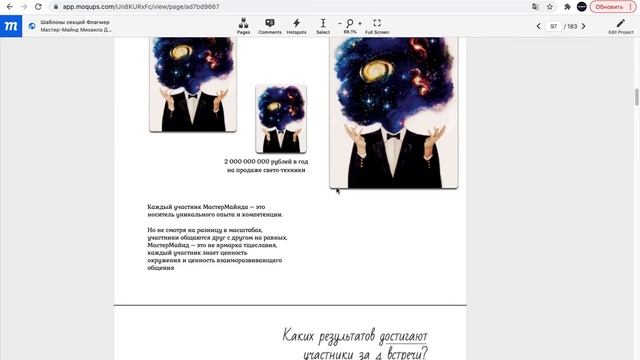This screenshot has height=360, width=640.
Task: Click the zoom magnifier percentage
Action: click(x=350, y=26)
